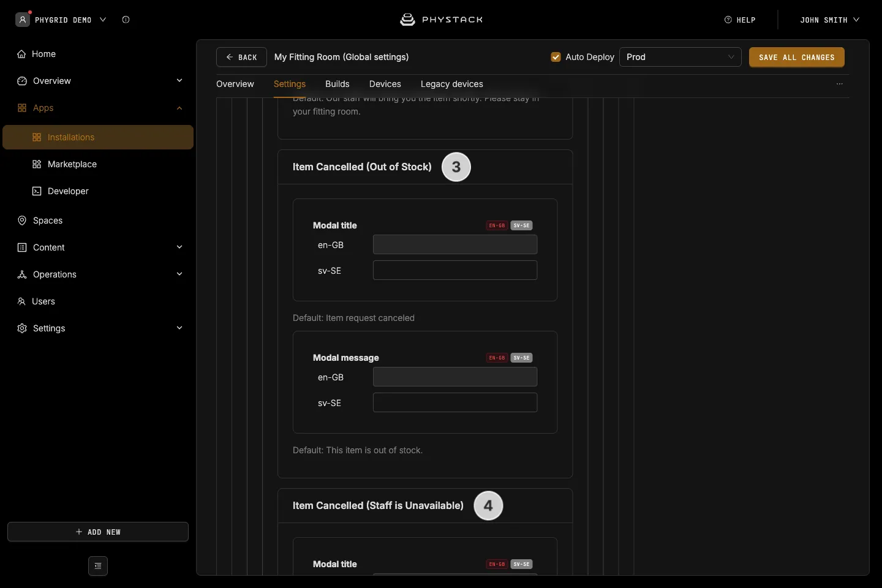Click en-GB field for Out of Stock Modal title
This screenshot has height=588, width=882.
coord(455,244)
